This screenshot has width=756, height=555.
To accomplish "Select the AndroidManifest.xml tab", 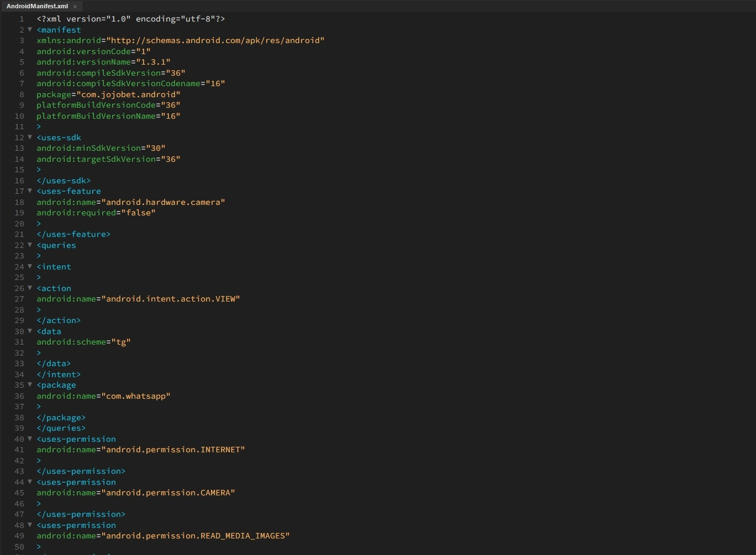I will click(41, 6).
